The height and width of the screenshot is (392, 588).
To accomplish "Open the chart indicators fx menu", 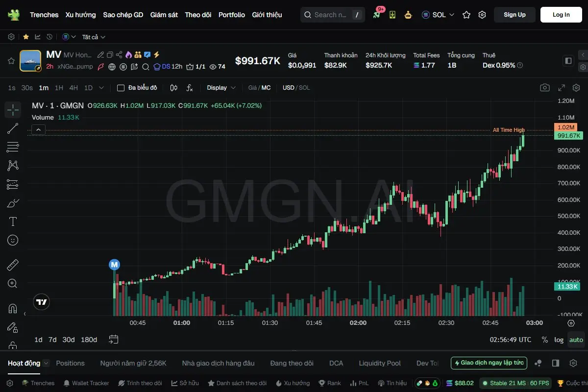I will pyautogui.click(x=190, y=88).
